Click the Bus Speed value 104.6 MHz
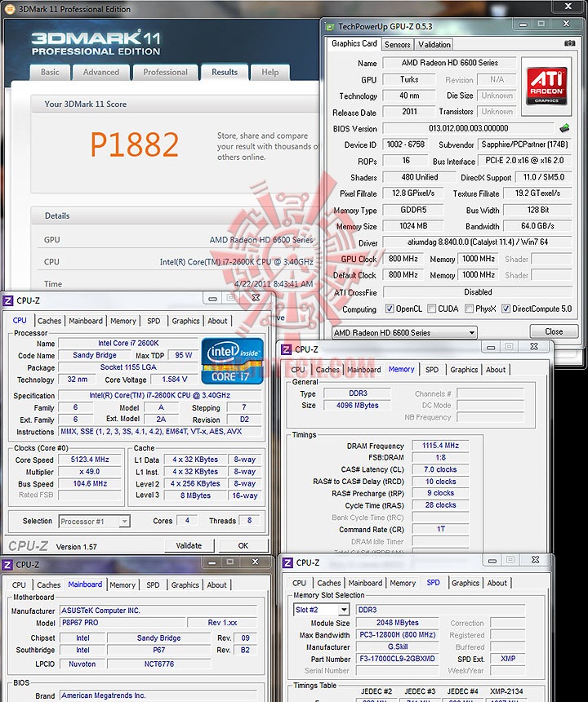 [x=90, y=483]
